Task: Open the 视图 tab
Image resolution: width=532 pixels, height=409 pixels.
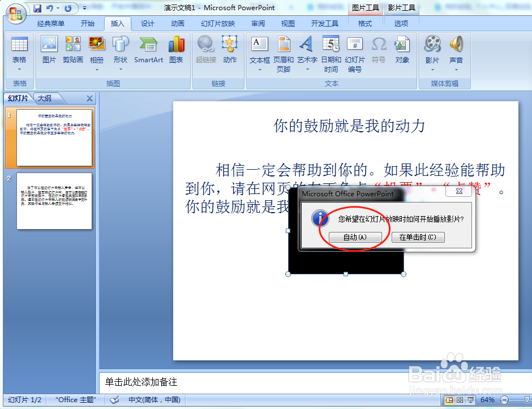Action: 288,23
